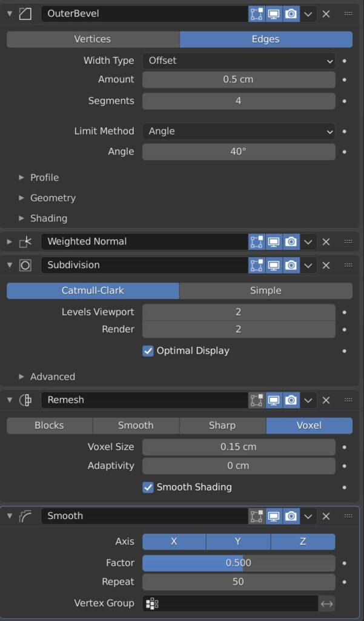Viewport: 364px width, 621px height.
Task: Toggle render visibility for the Remesh modifier
Action: tap(291, 400)
